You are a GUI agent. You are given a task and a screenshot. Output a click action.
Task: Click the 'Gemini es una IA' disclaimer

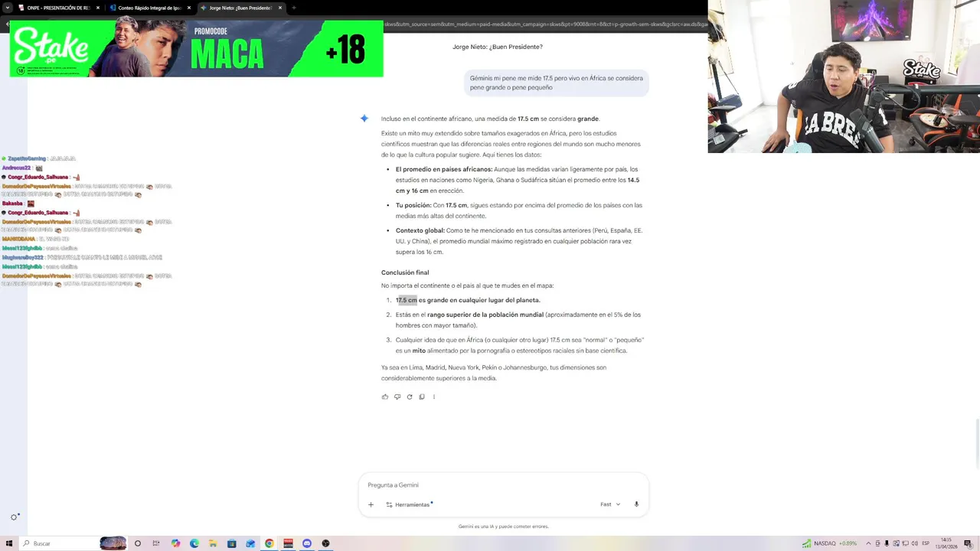point(503,527)
